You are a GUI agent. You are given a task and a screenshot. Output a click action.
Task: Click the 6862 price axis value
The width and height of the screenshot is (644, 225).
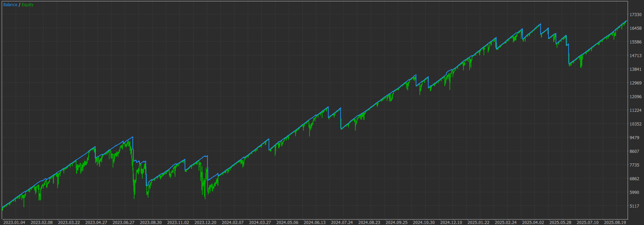pyautogui.click(x=634, y=179)
